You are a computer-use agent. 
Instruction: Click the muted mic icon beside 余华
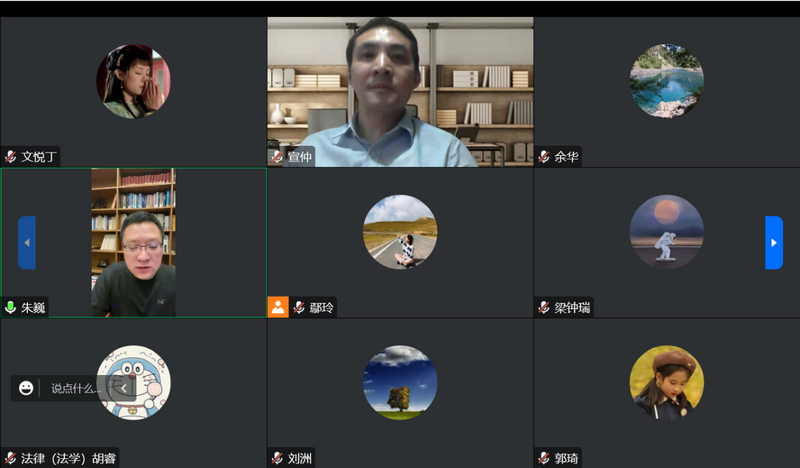(x=544, y=157)
